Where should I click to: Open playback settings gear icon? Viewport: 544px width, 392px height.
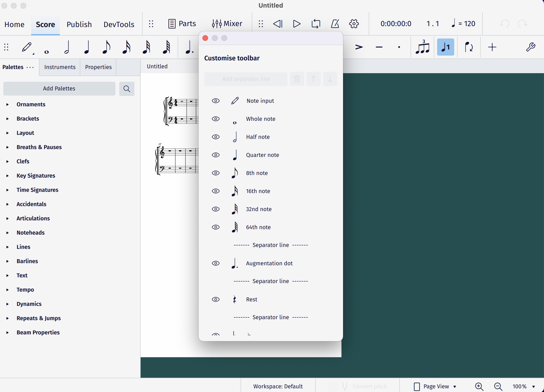pos(354,24)
